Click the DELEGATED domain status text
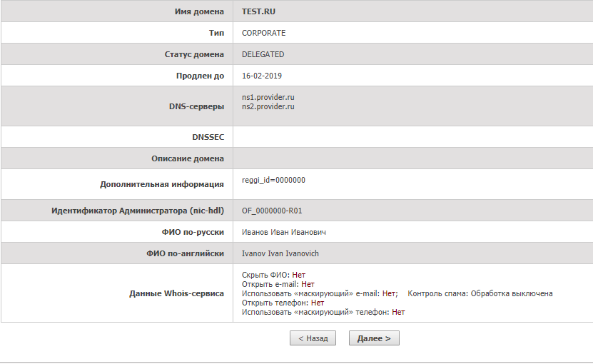Image resolution: width=593 pixels, height=364 pixels. (x=263, y=54)
